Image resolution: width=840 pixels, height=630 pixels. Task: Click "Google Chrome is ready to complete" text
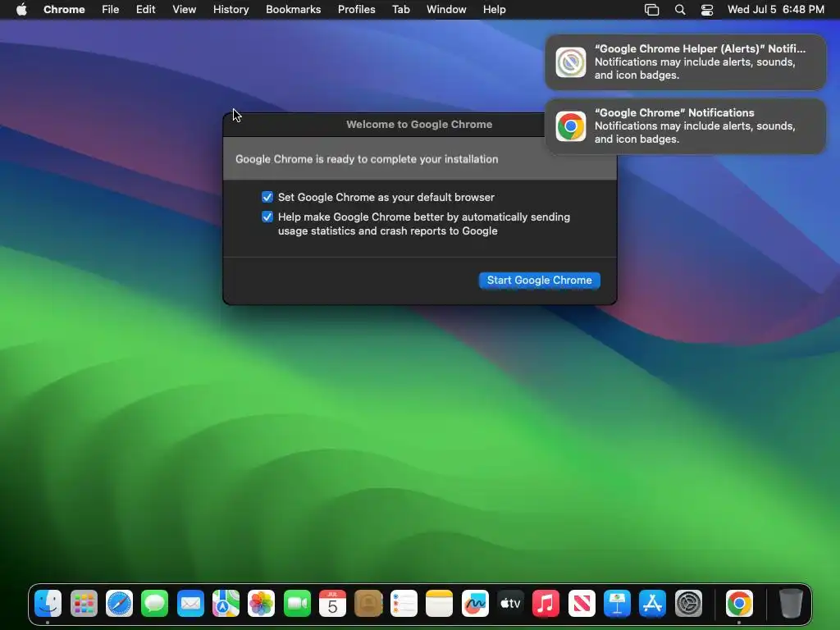(367, 159)
